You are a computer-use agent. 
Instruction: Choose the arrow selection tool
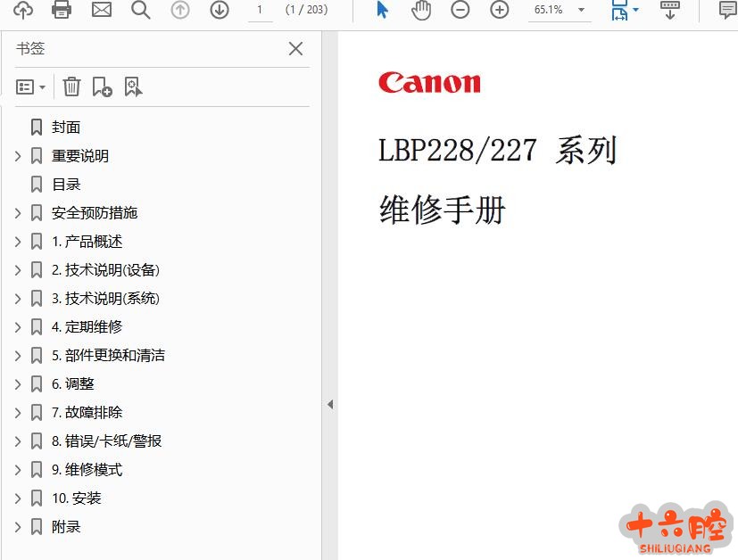[x=382, y=10]
